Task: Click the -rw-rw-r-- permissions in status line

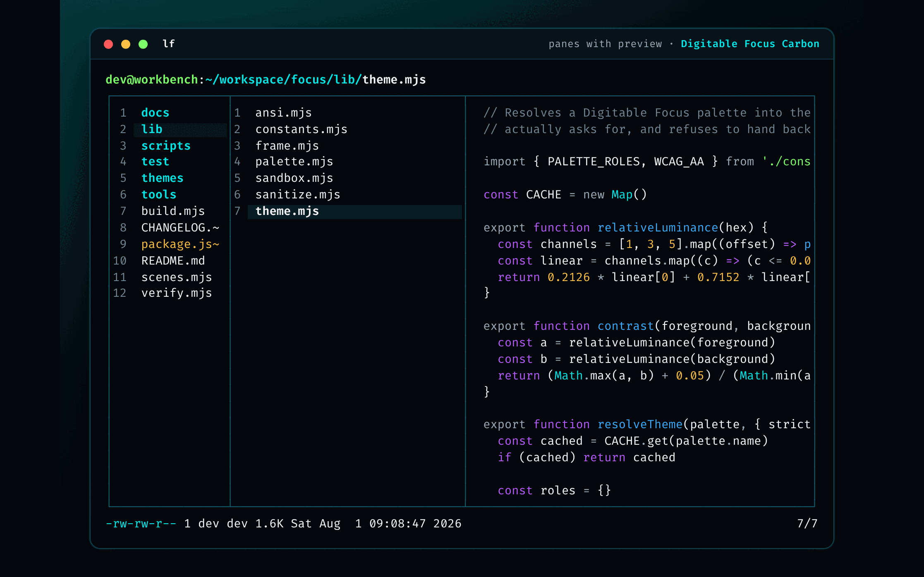Action: [x=141, y=524]
